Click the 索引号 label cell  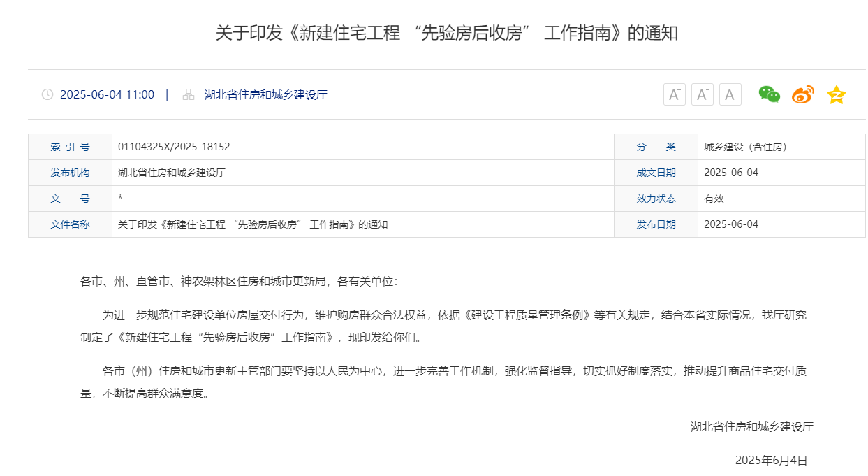click(70, 147)
